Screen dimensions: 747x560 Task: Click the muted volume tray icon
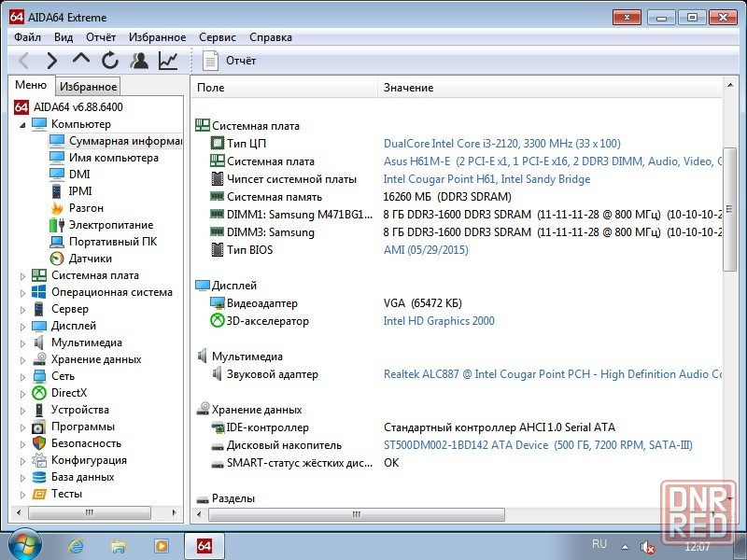(x=647, y=547)
